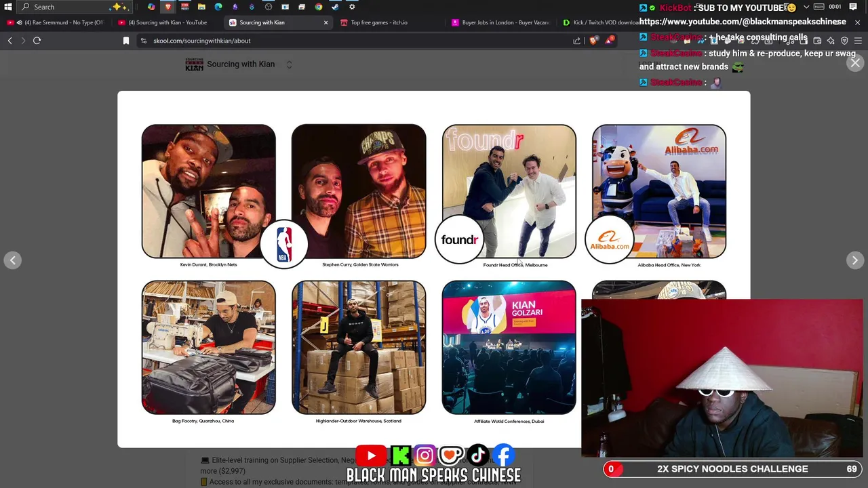The image size is (868, 488).
Task: Open the Brave Shields lion icon
Action: 593,41
